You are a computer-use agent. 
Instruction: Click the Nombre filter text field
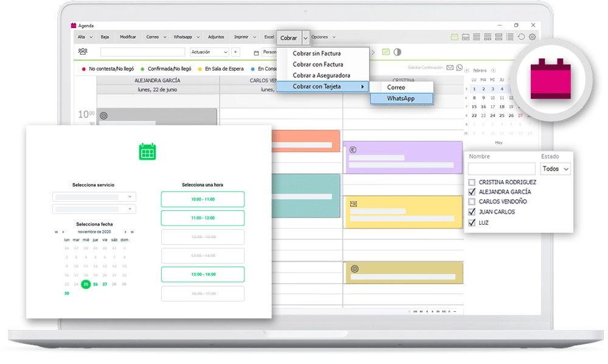pos(502,169)
